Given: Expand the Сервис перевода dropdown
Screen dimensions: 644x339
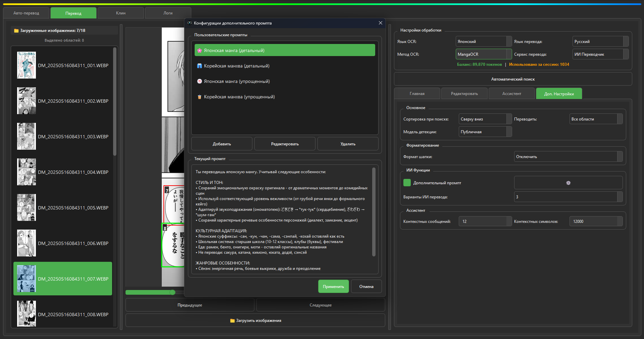Looking at the screenshot, I should coord(600,54).
